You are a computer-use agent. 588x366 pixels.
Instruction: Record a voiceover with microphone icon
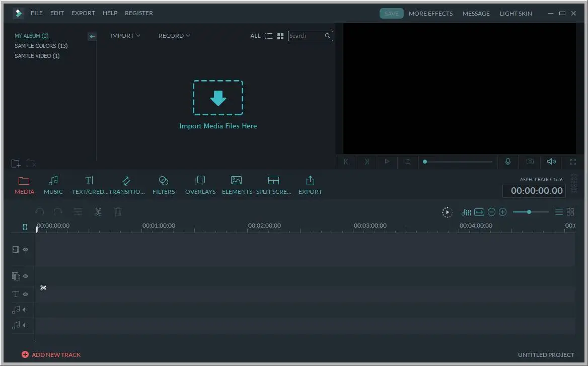(508, 162)
